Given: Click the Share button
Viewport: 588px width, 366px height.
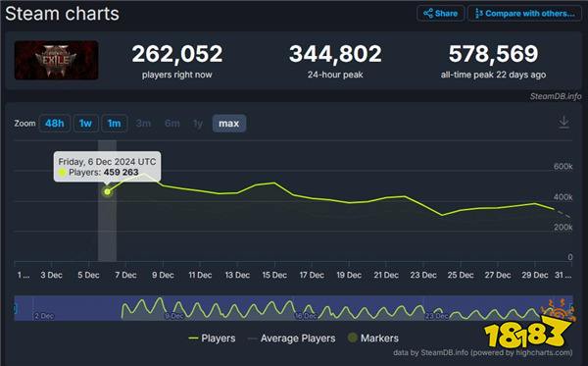Looking at the screenshot, I should point(441,14).
